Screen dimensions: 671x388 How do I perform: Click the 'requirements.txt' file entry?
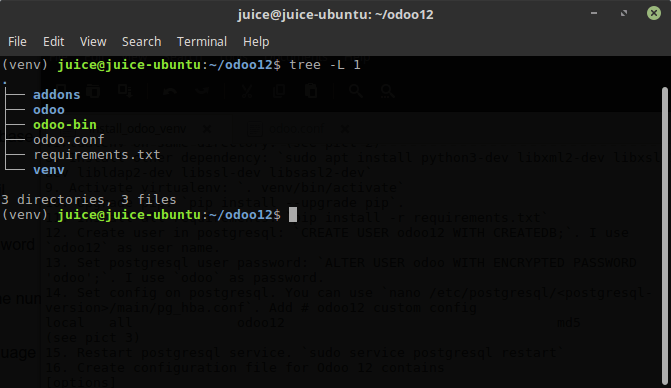(97, 154)
